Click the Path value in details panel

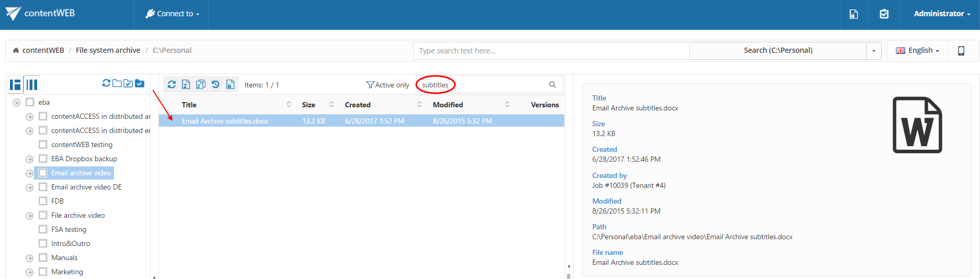[x=692, y=237]
